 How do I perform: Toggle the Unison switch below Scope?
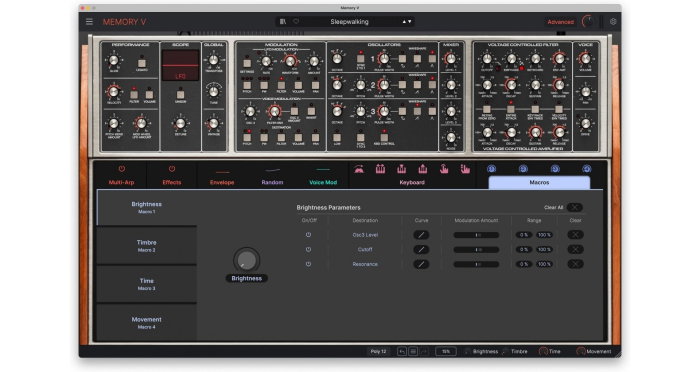[x=180, y=95]
